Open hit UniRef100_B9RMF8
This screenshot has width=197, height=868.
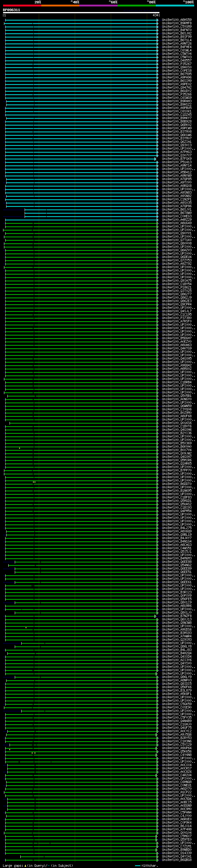[177, 23]
